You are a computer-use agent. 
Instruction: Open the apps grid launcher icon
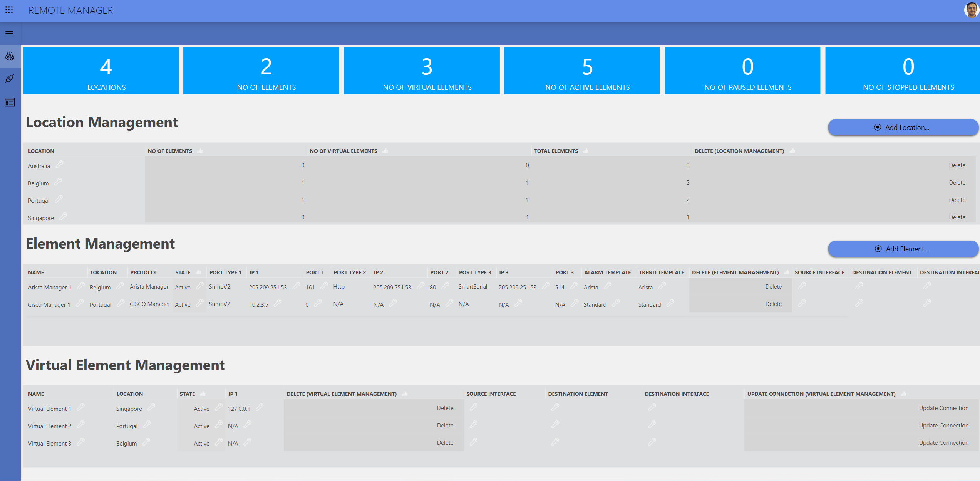tap(9, 10)
